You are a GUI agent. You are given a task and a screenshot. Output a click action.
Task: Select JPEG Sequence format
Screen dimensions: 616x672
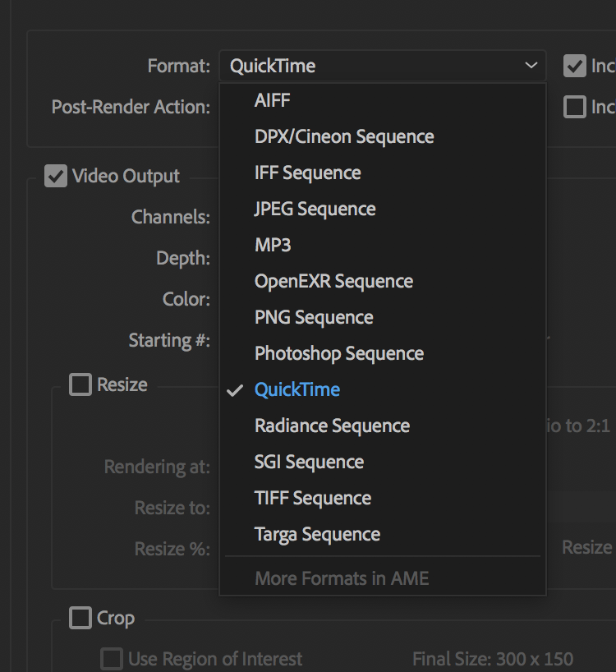[x=383, y=209]
